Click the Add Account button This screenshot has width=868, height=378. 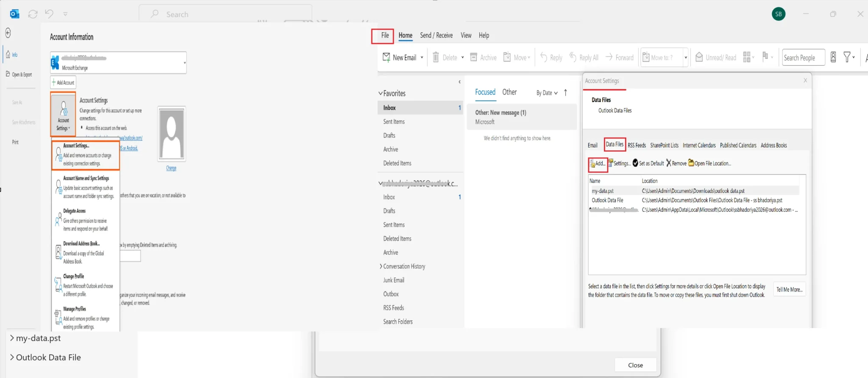63,82
